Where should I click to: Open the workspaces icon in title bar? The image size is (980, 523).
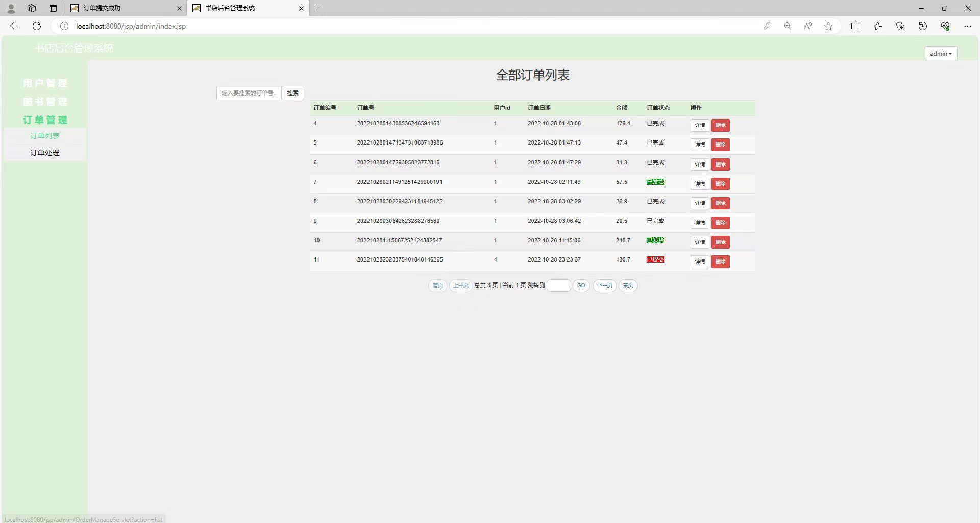tap(32, 8)
